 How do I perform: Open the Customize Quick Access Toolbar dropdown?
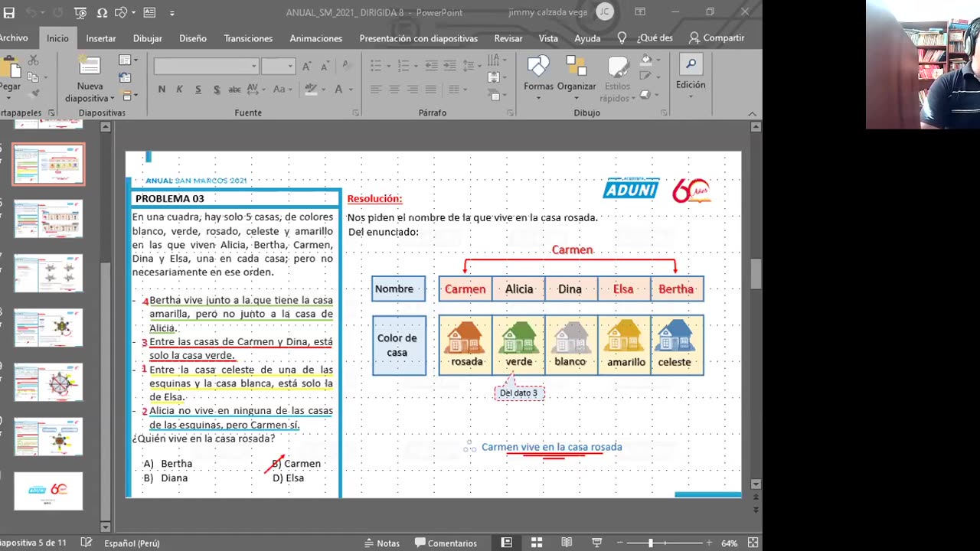171,13
